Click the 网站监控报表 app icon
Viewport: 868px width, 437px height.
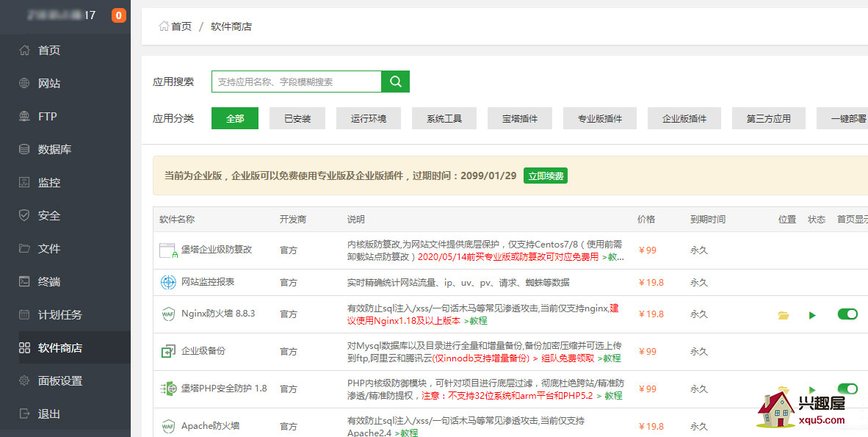pos(167,282)
